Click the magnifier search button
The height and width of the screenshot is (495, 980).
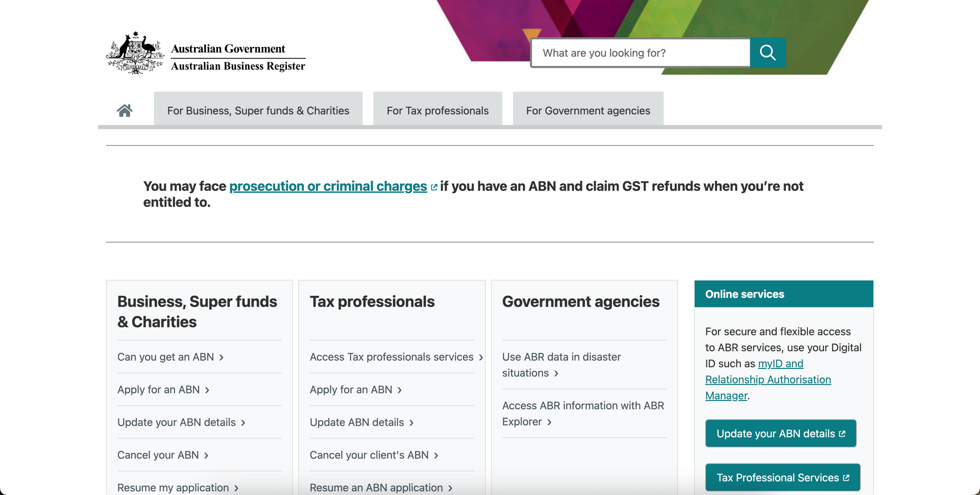tap(768, 53)
